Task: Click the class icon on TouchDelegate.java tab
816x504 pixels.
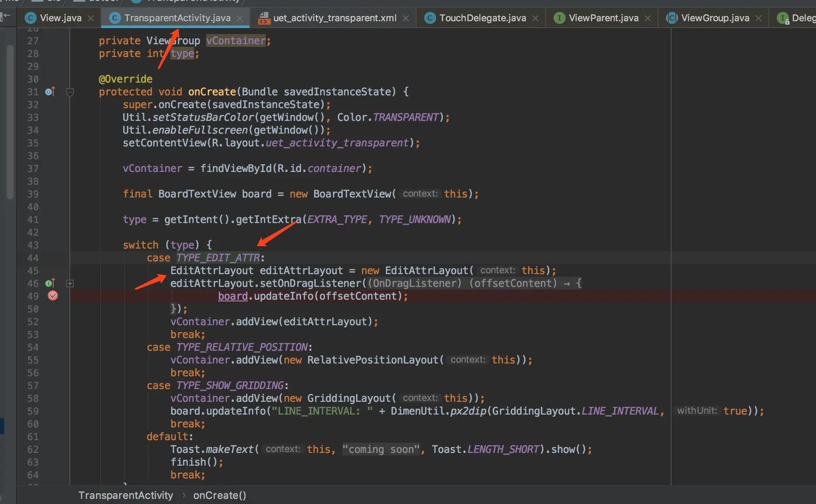Action: [x=430, y=18]
